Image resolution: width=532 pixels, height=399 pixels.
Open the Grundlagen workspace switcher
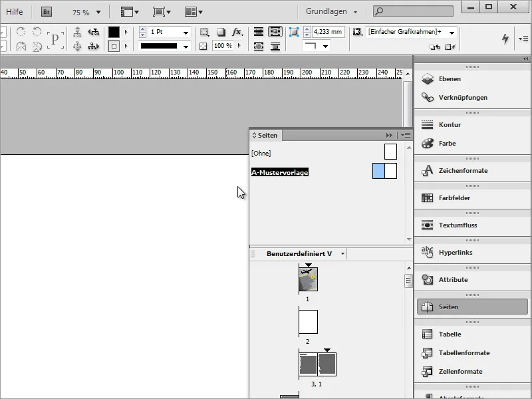[x=331, y=11]
